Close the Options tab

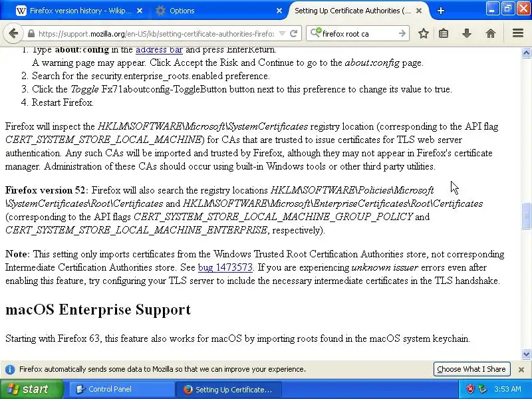279,11
